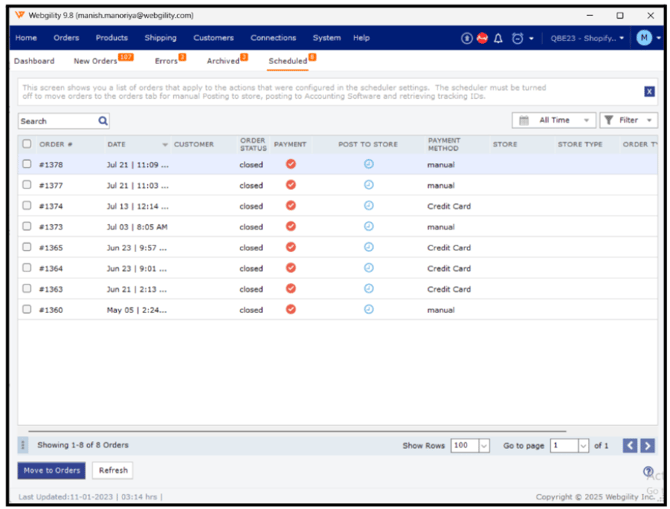Click payment status icon for order #1374

coord(291,206)
